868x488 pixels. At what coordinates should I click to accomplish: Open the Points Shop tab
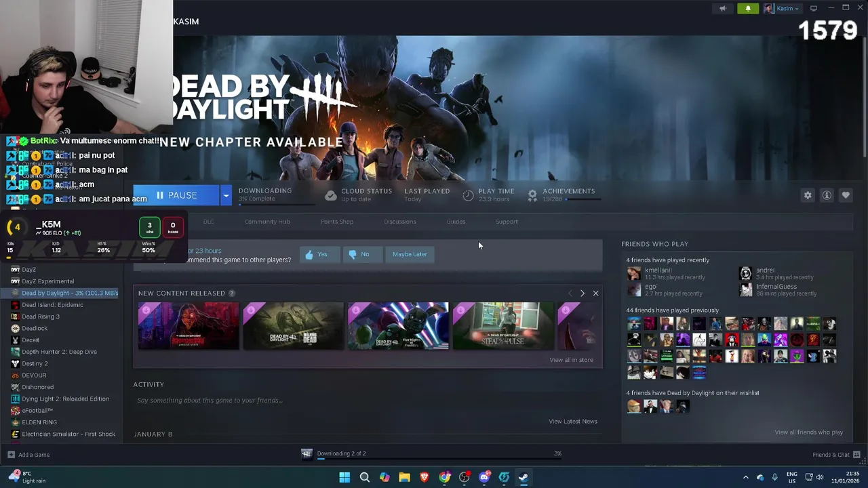337,222
